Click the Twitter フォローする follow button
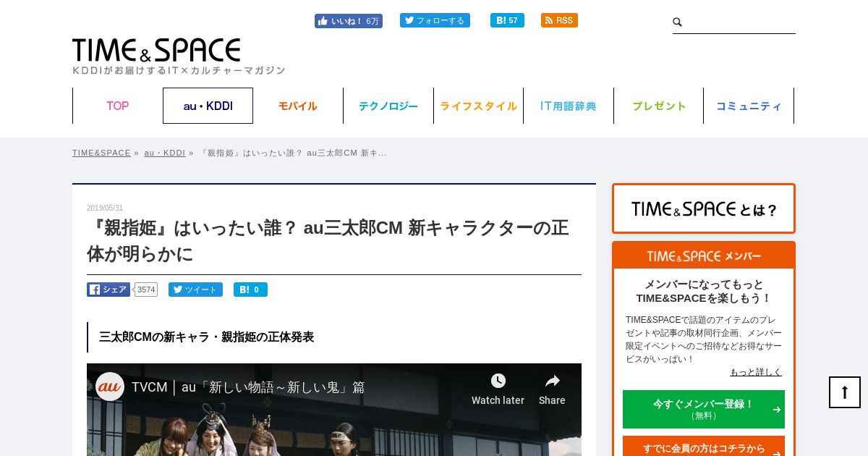The height and width of the screenshot is (456, 868). click(x=435, y=20)
